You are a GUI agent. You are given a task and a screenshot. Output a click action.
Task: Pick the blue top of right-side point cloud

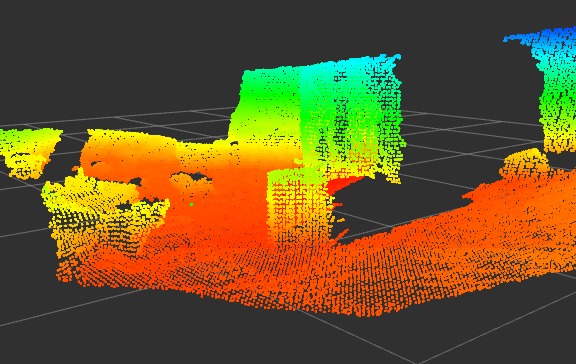click(544, 37)
